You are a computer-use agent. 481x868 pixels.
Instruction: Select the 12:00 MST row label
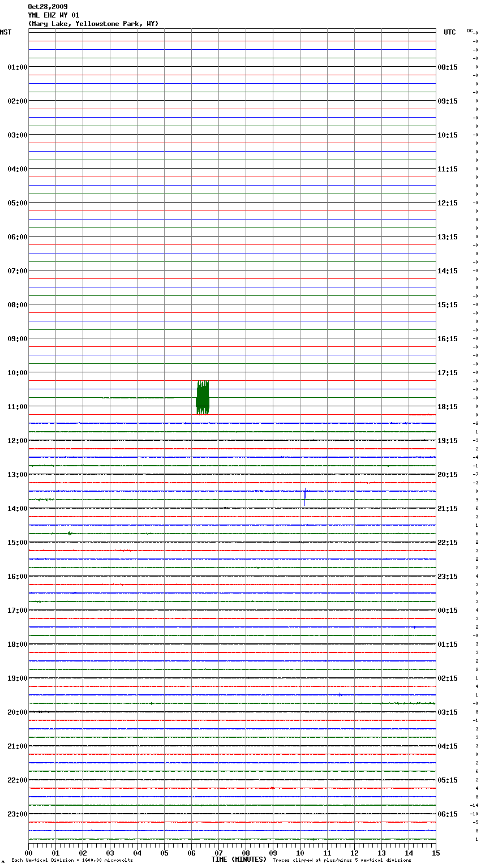pos(18,441)
